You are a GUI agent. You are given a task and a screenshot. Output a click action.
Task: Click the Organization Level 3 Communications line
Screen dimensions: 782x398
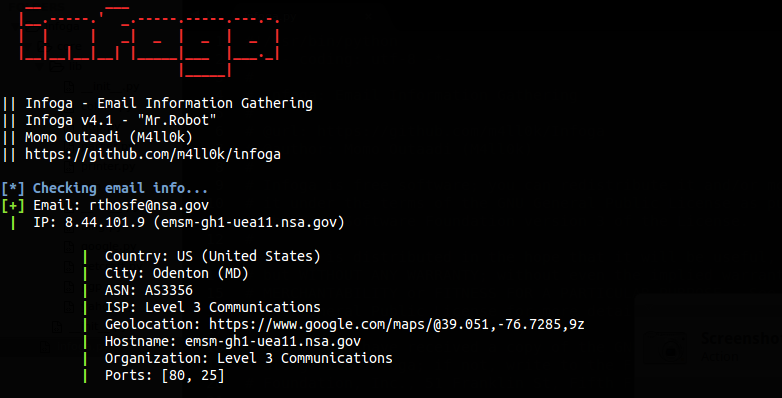coord(248,359)
